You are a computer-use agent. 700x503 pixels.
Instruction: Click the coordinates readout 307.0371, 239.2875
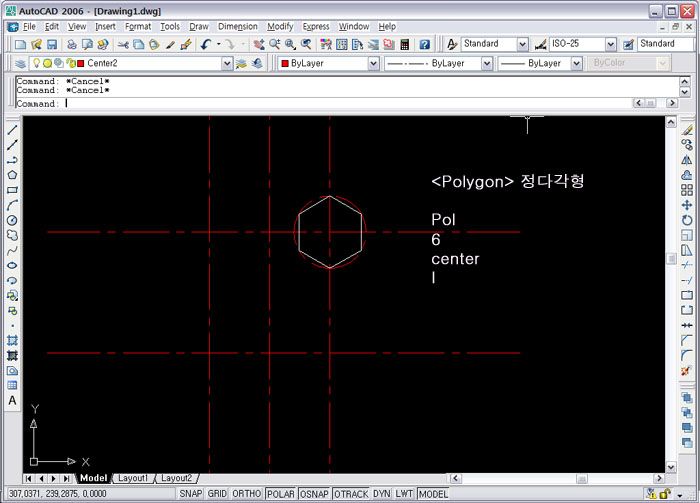[x=58, y=494]
